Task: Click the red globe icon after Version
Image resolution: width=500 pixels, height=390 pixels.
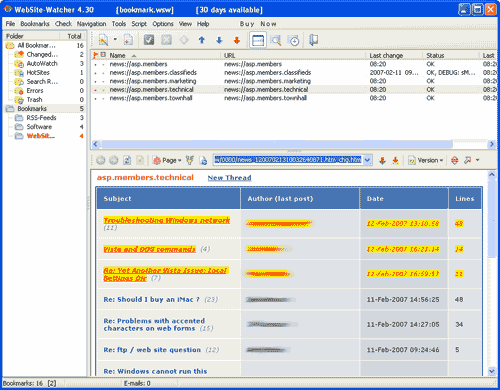Action: coord(454,160)
